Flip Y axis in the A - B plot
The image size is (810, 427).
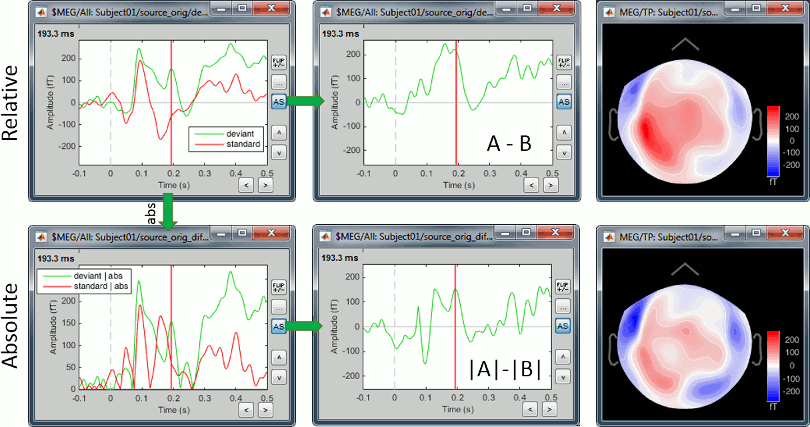coord(564,62)
